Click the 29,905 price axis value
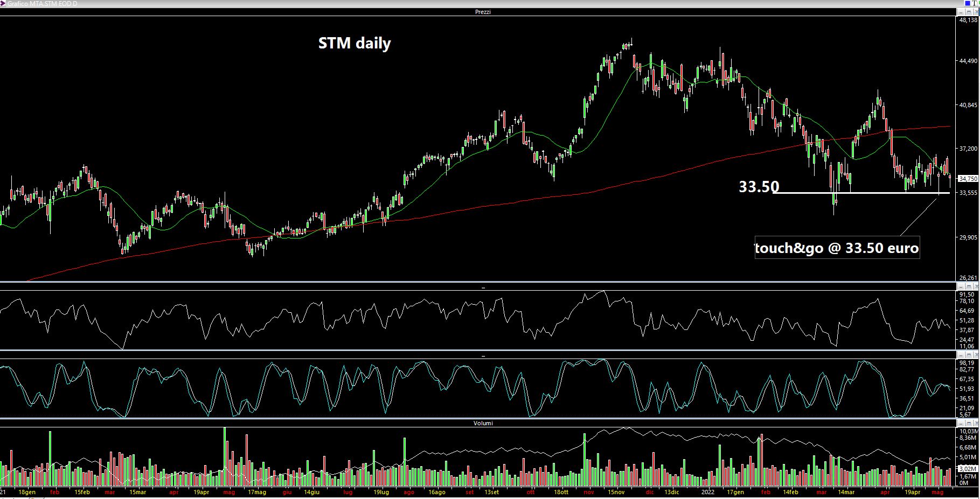Screen dimensions: 980x499 (x=968, y=237)
